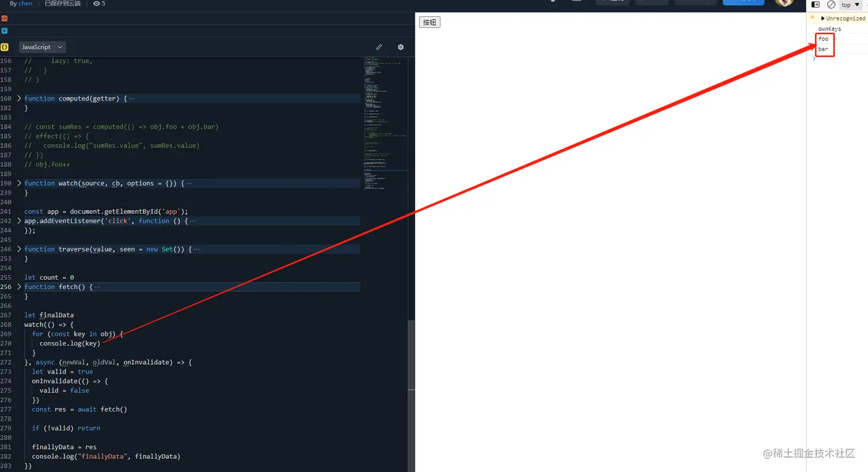Click the ownKeys console log entry
The width and height of the screenshot is (868, 472).
830,29
